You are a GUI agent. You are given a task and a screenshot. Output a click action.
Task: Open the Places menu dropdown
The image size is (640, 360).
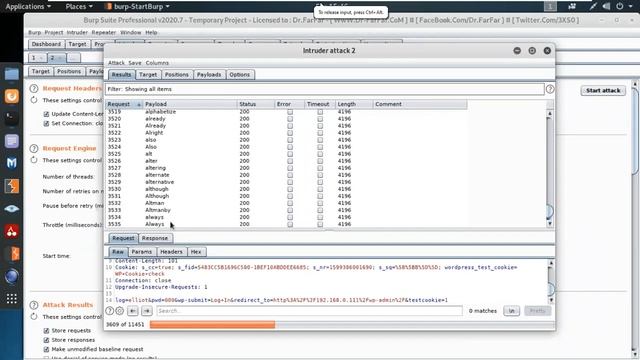tap(79, 6)
